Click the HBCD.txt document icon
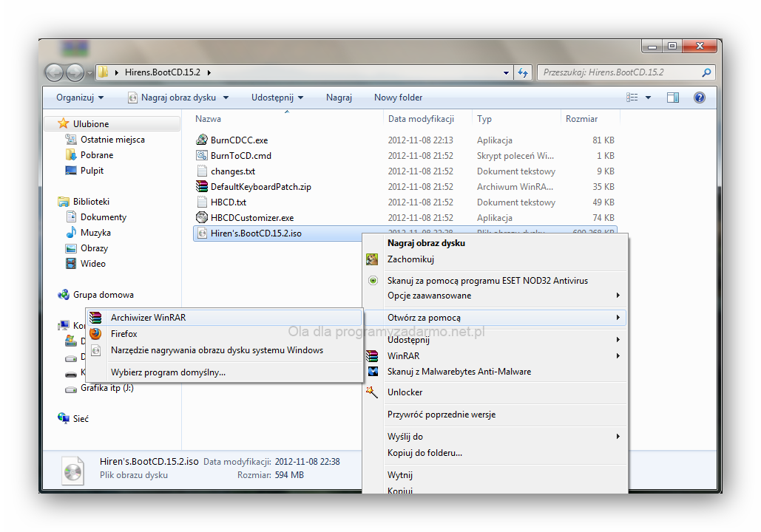The width and height of the screenshot is (761, 532). pyautogui.click(x=202, y=202)
